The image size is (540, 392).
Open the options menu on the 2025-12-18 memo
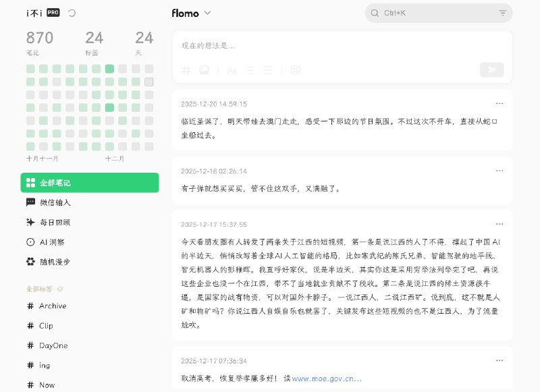click(x=500, y=170)
